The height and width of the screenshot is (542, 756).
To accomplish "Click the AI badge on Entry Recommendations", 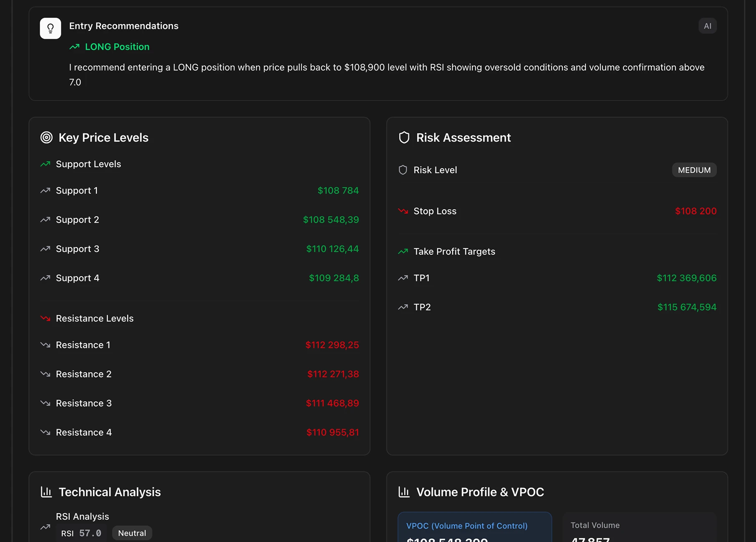I will coord(708,26).
